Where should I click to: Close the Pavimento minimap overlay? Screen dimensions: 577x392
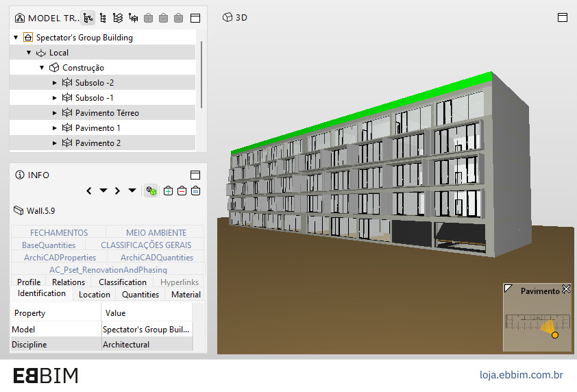coord(566,289)
